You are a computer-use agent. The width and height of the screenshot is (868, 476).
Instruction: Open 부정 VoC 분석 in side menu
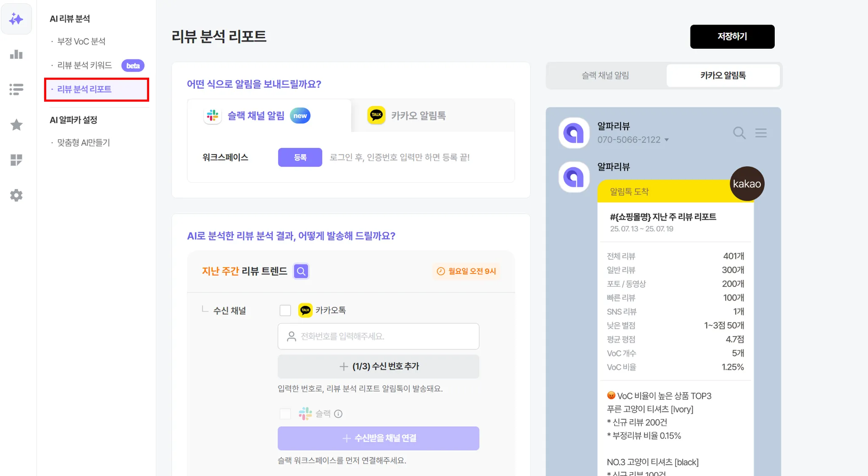81,42
